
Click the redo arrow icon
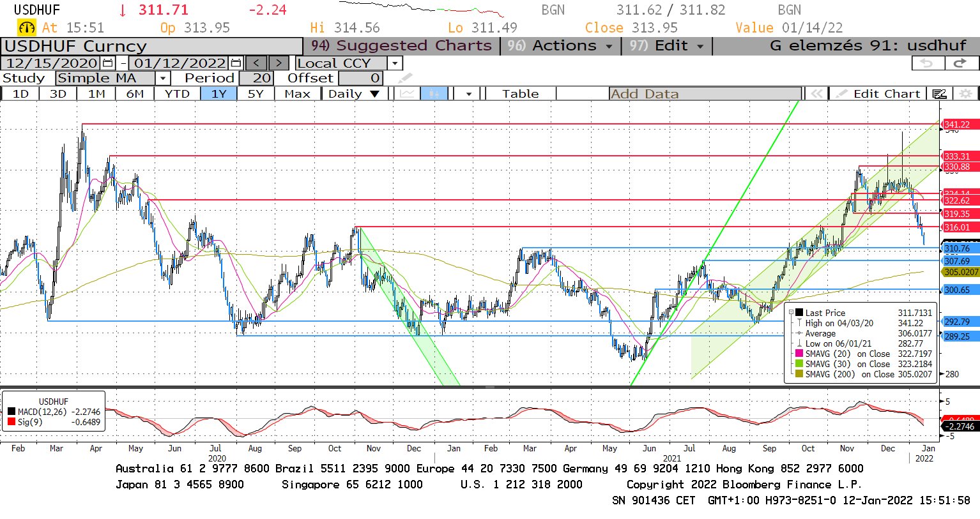(960, 63)
